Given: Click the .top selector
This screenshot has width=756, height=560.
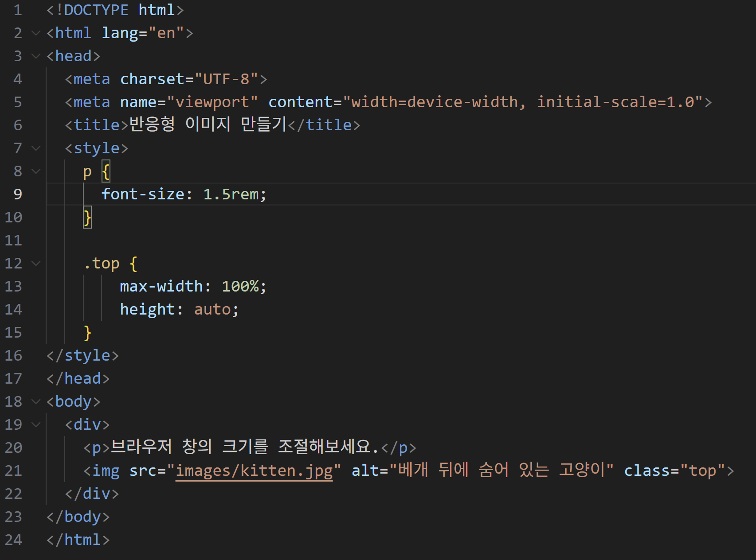Looking at the screenshot, I should click(x=102, y=264).
